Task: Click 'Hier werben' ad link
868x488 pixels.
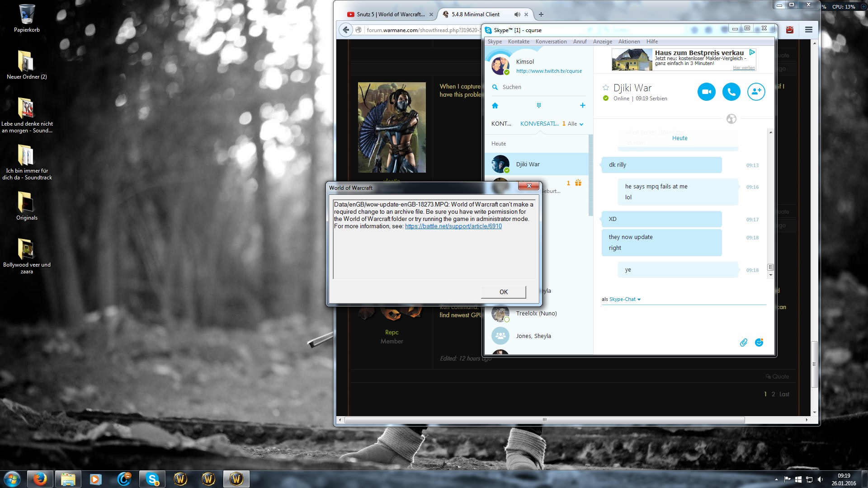Action: click(x=744, y=68)
